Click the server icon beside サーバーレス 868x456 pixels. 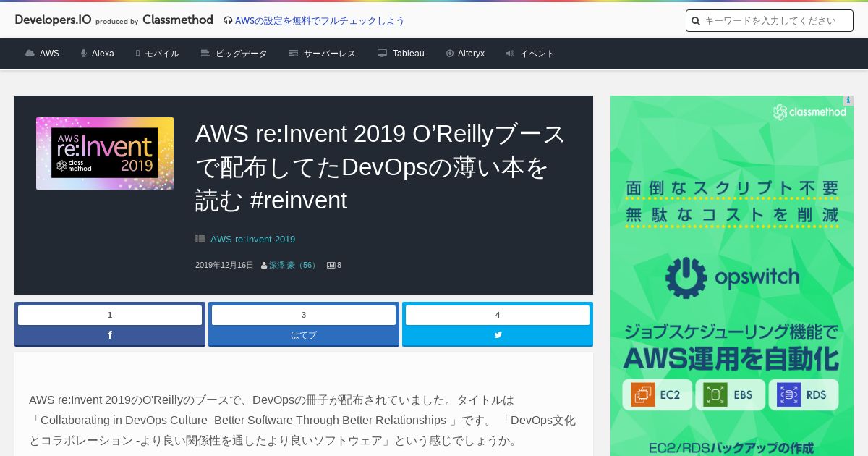pos(294,54)
